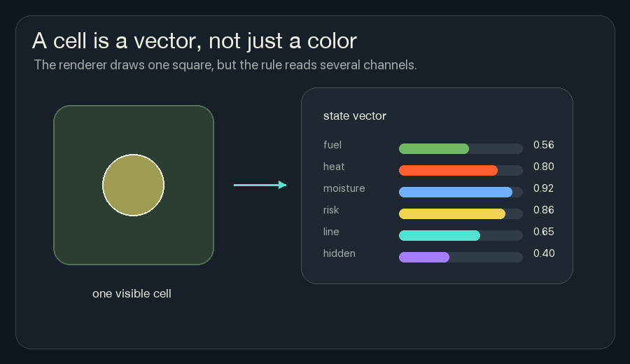The height and width of the screenshot is (364, 630).
Task: Click the yellow-olive circle in the cell
Action: pyautogui.click(x=134, y=185)
